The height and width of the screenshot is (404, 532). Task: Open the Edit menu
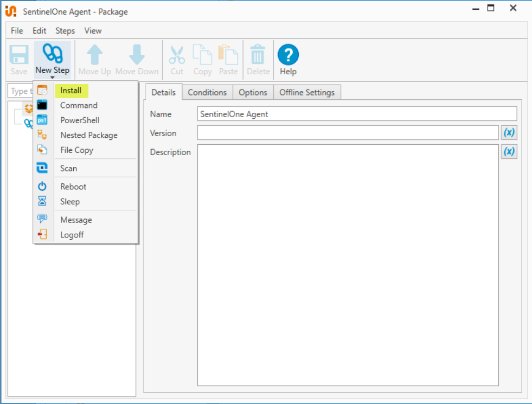[40, 31]
